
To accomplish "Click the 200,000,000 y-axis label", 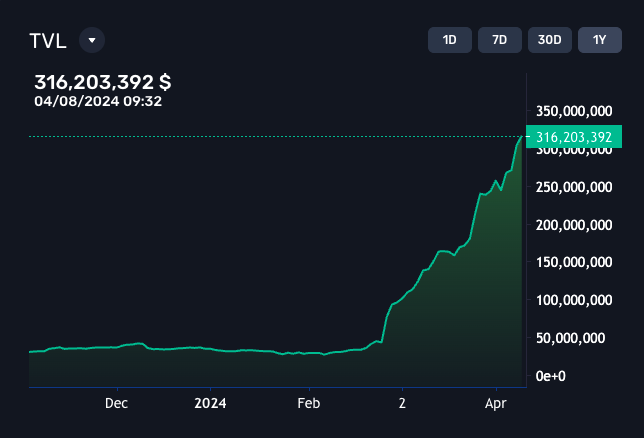I will pos(574,225).
